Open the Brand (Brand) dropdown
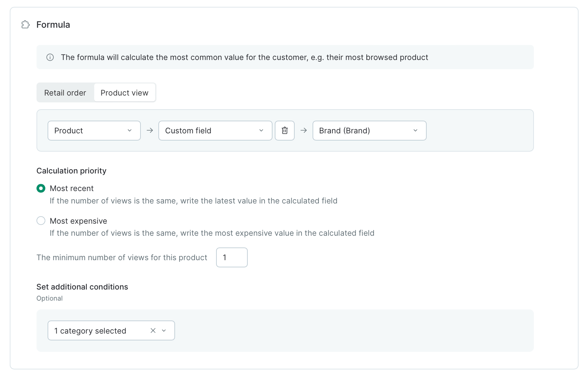Viewport: 588px width, 373px height. 369,130
